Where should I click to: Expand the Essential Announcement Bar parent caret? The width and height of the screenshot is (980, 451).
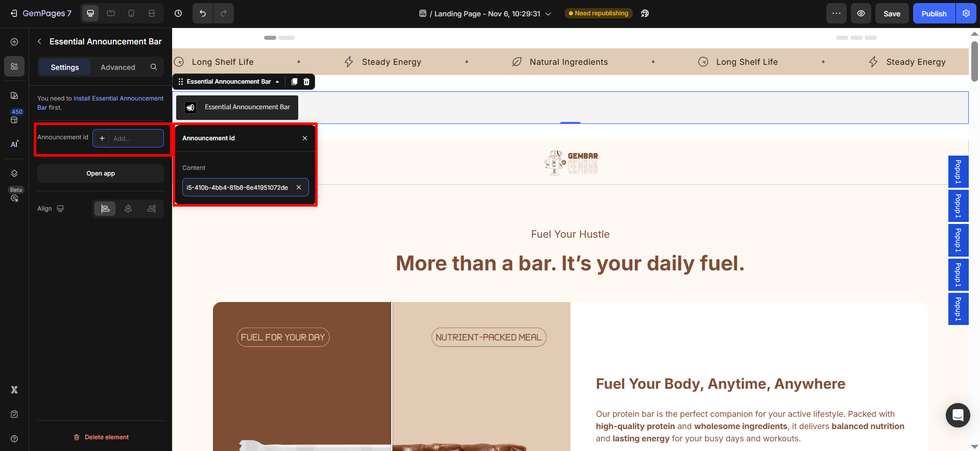coord(277,82)
